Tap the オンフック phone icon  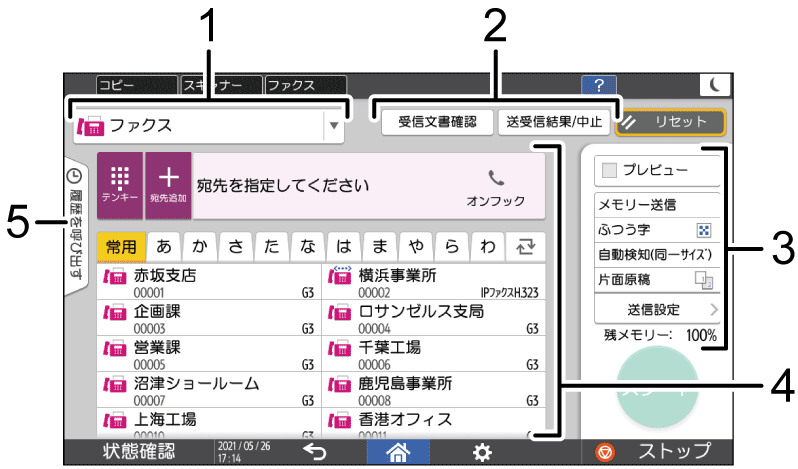[496, 188]
